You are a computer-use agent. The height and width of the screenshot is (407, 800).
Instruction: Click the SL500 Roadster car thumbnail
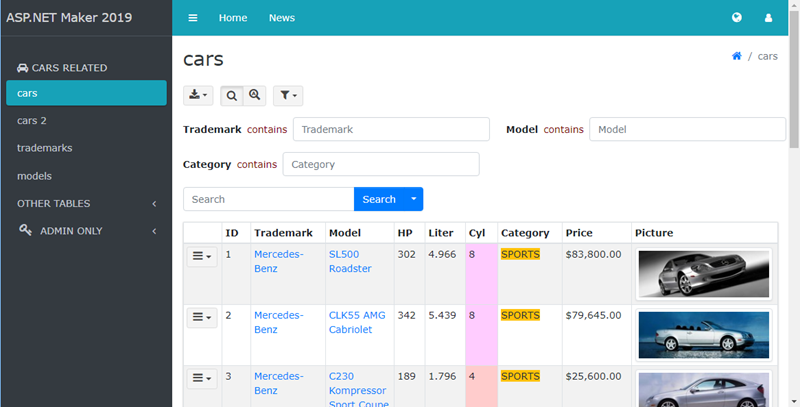704,274
